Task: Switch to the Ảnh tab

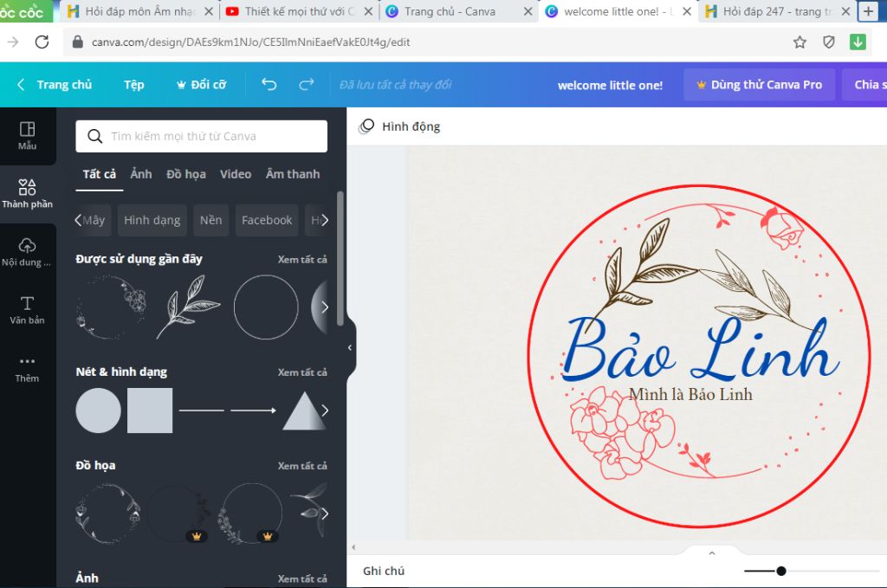Action: (x=141, y=174)
